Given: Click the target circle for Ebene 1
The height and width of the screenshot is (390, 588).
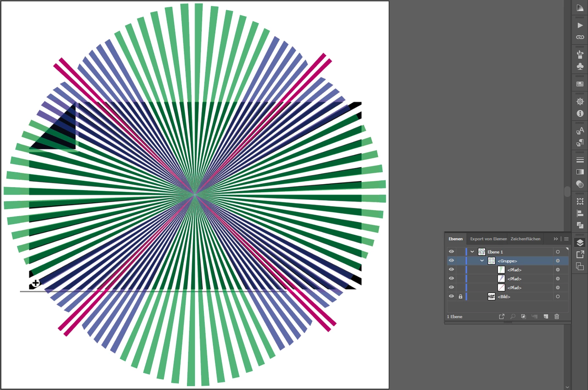Looking at the screenshot, I should coord(558,252).
